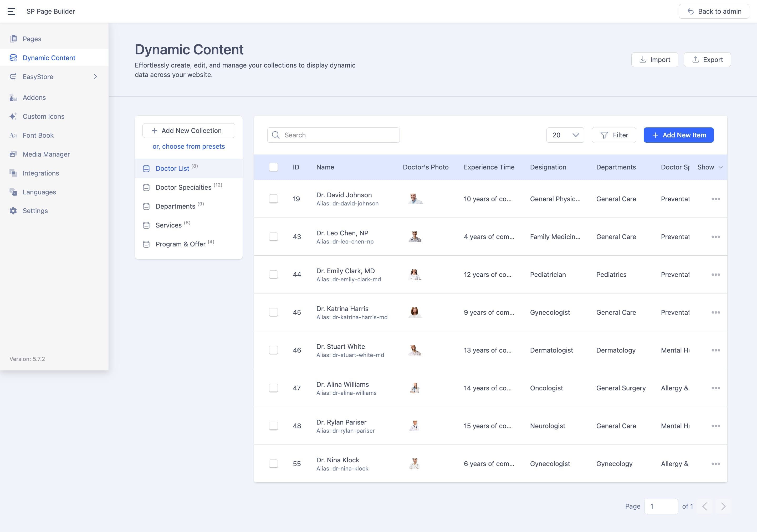Open Media Manager from sidebar
757x532 pixels.
[46, 154]
